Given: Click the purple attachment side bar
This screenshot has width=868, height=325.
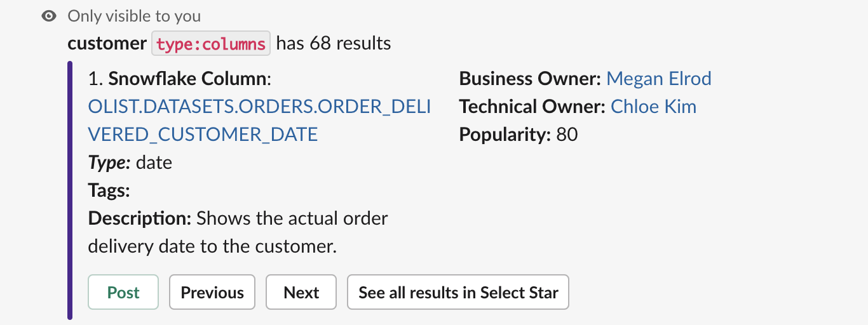Looking at the screenshot, I should 70,190.
